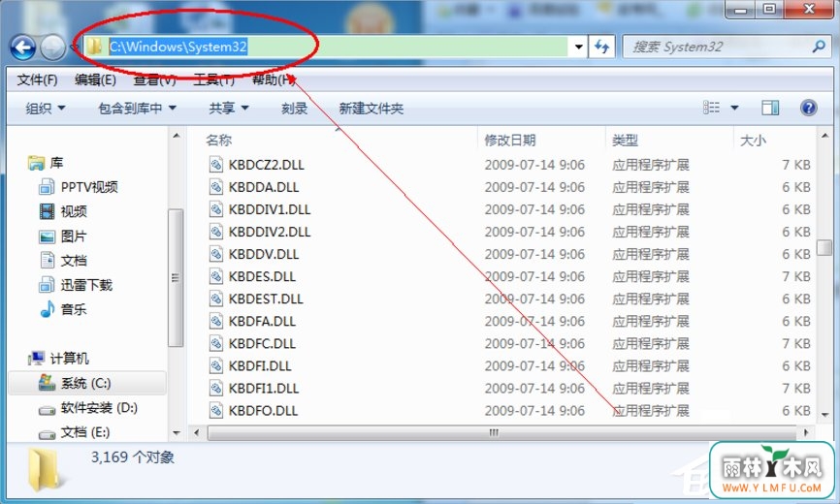The height and width of the screenshot is (504, 840).
Task: Click the Refresh button beside address bar
Action: [601, 47]
